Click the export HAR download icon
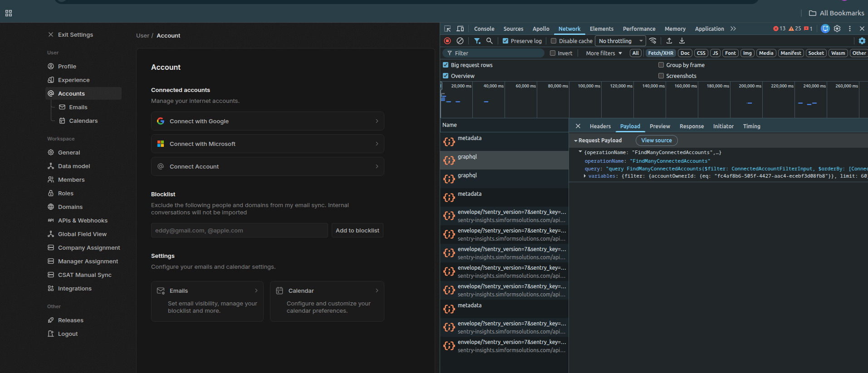 pyautogui.click(x=682, y=41)
